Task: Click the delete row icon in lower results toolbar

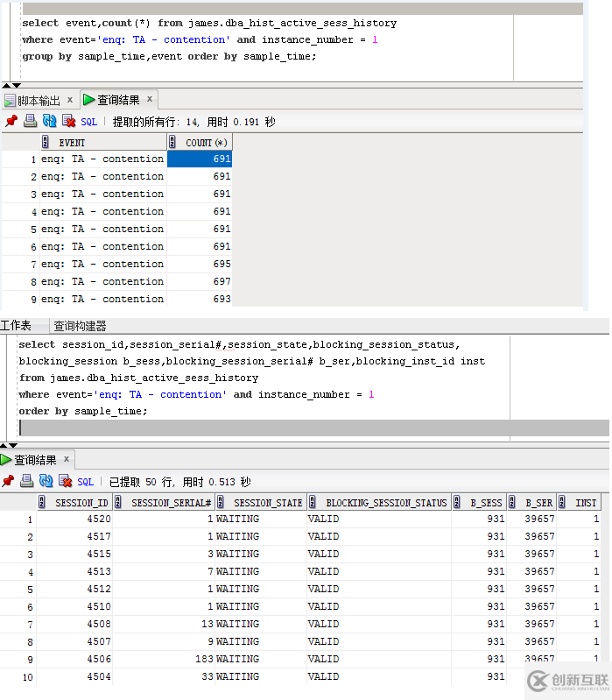Action: click(x=66, y=481)
